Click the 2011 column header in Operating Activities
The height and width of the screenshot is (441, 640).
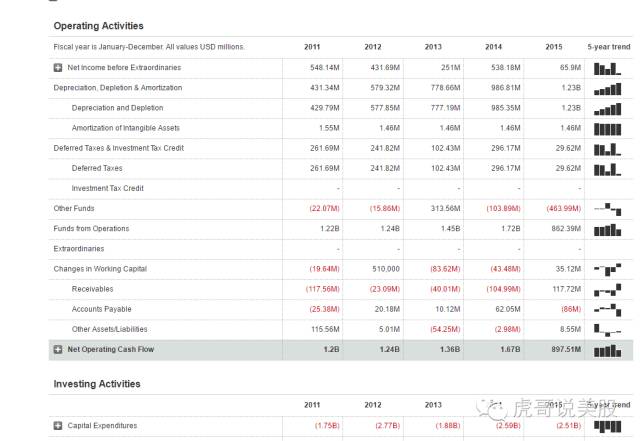click(313, 47)
